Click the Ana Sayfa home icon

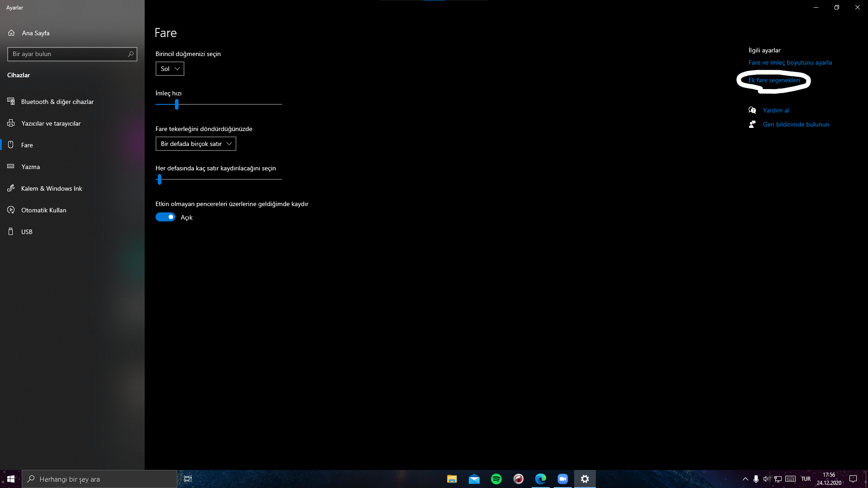(11, 33)
